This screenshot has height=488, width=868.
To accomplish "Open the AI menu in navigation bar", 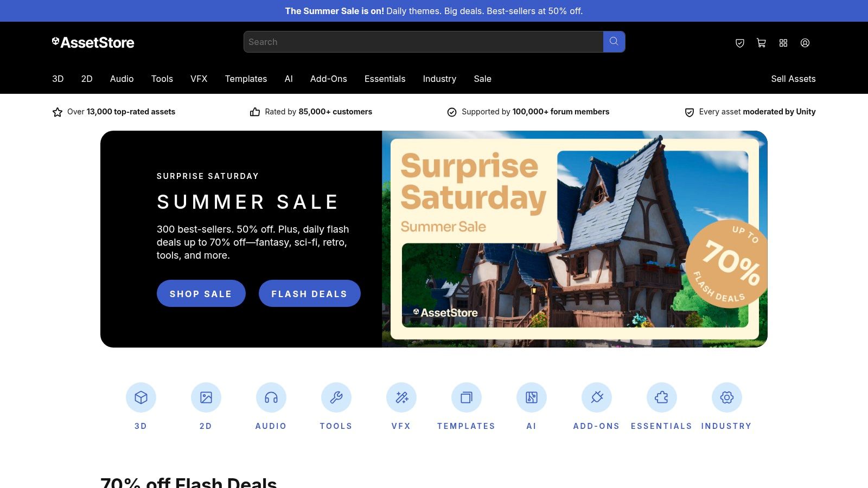I will click(289, 79).
